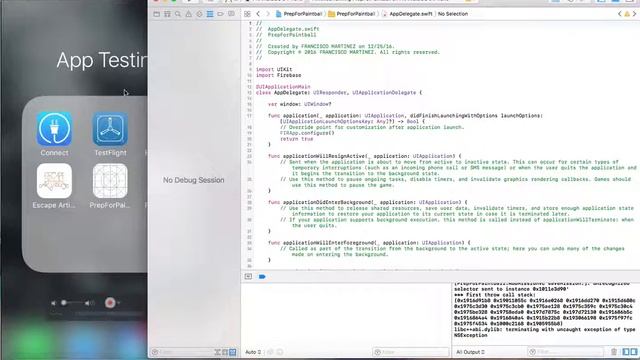Go back in editor history

click(x=258, y=14)
